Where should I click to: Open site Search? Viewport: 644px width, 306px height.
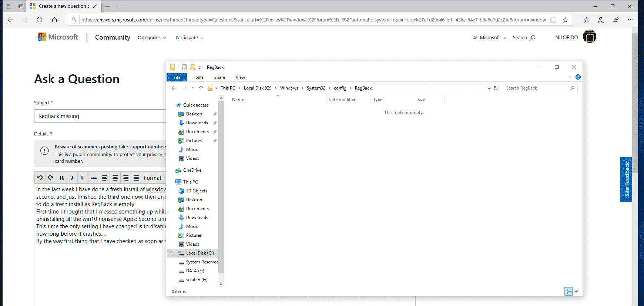[524, 38]
